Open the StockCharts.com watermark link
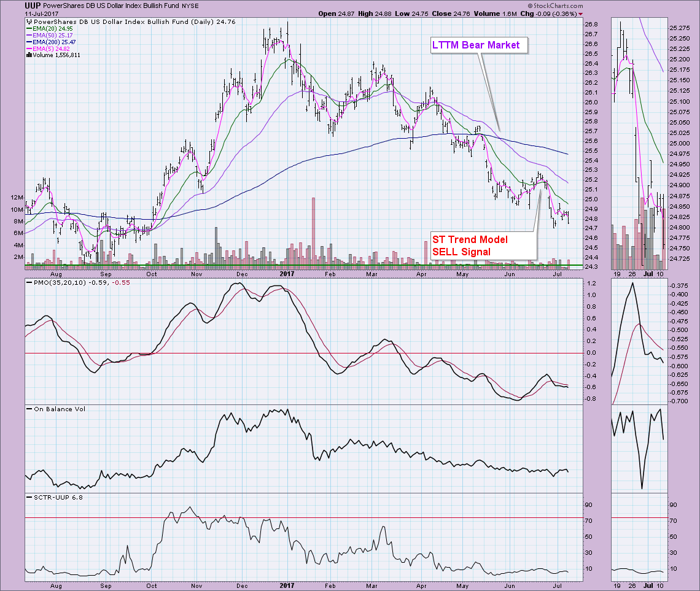This screenshot has width=700, height=591. tap(555, 6)
